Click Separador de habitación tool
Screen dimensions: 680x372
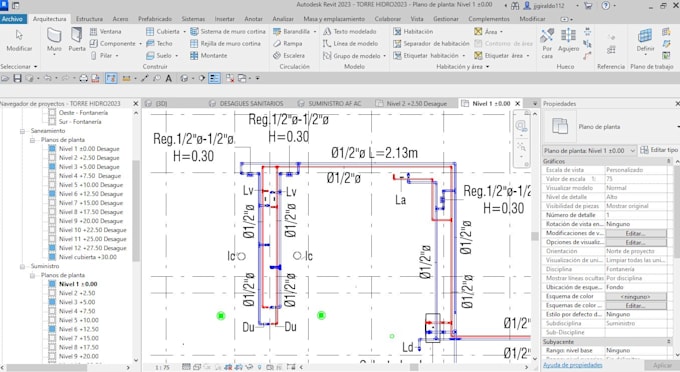(x=431, y=43)
